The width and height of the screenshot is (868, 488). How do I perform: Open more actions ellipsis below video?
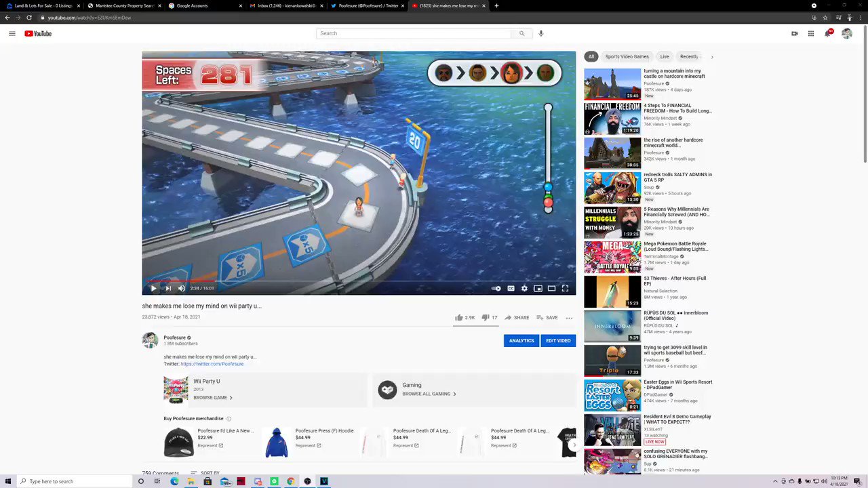coord(569,317)
